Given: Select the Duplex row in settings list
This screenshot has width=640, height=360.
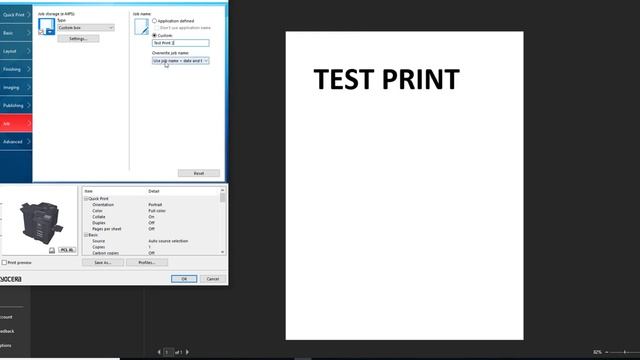Looking at the screenshot, I should pos(151,223).
